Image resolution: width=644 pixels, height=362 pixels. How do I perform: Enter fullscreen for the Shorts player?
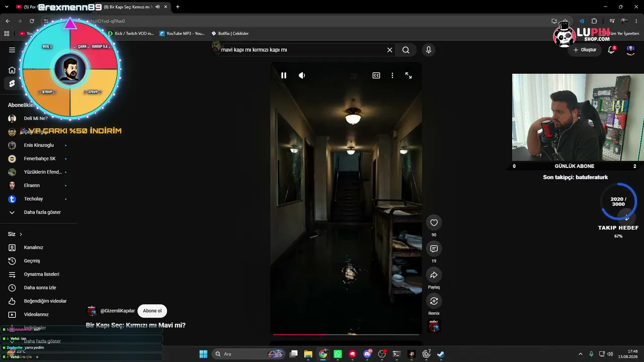(409, 75)
